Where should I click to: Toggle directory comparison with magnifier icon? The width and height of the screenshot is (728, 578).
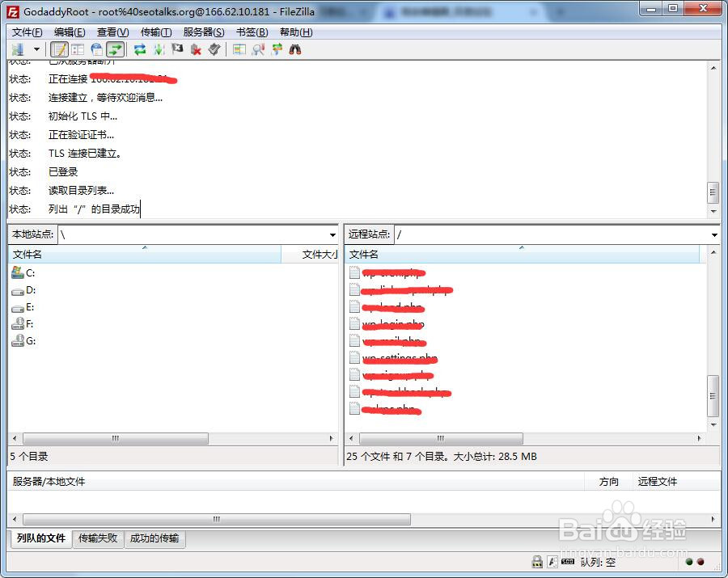pos(258,49)
